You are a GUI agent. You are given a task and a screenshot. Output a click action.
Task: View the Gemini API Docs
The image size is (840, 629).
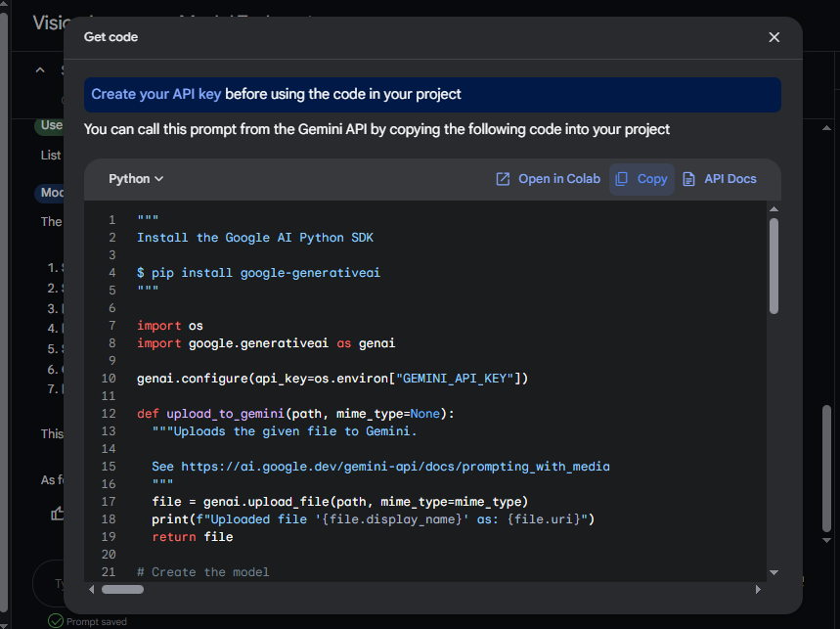click(720, 178)
